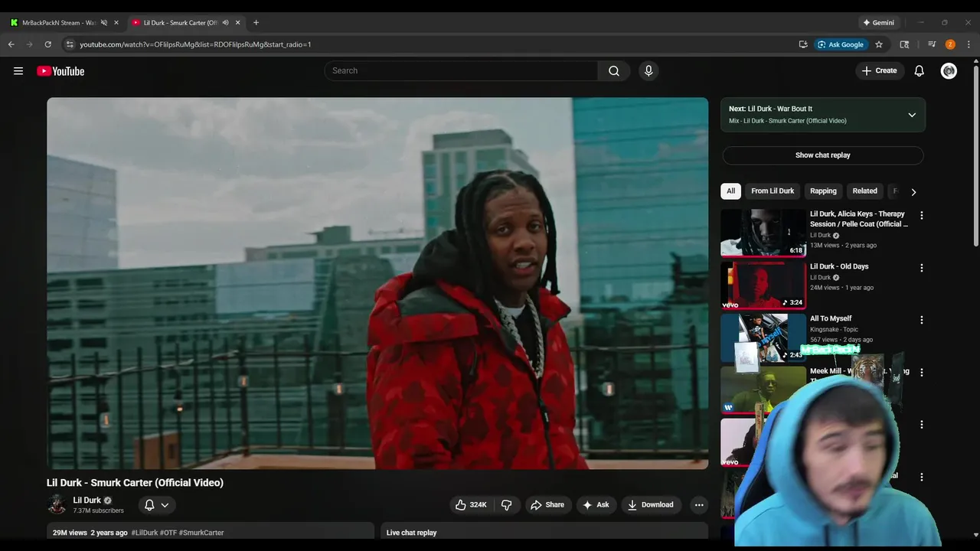Open Therapy Session / Pelle Coat video thumbnail
This screenshot has width=980, height=551.
click(763, 233)
